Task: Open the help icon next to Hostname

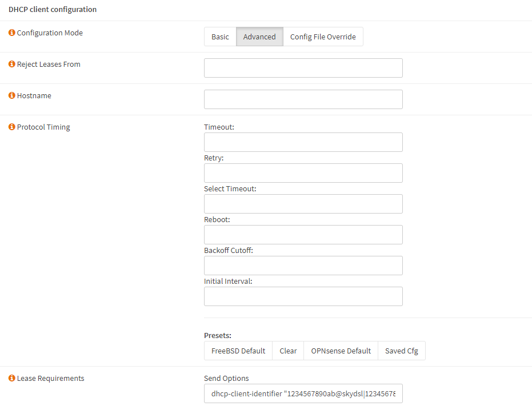Action: tap(12, 96)
